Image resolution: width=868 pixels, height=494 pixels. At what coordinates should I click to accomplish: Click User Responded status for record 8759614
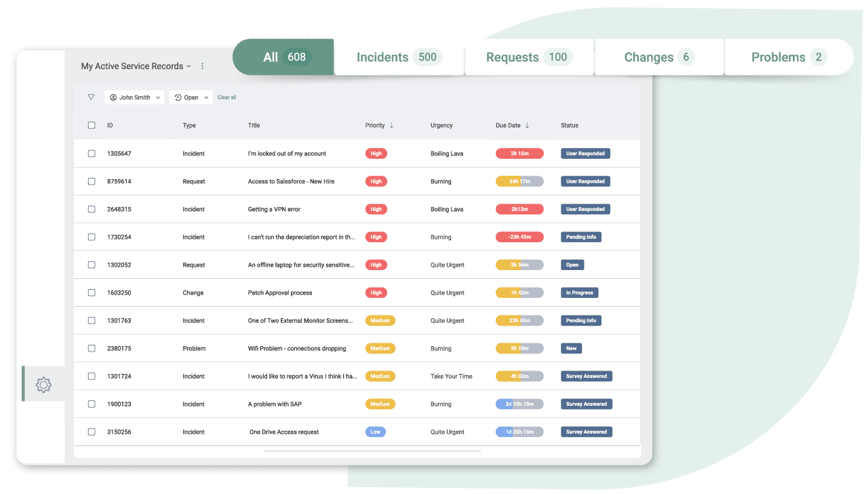coord(585,181)
